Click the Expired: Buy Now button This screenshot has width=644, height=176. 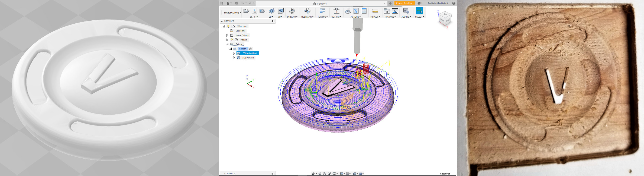[404, 3]
